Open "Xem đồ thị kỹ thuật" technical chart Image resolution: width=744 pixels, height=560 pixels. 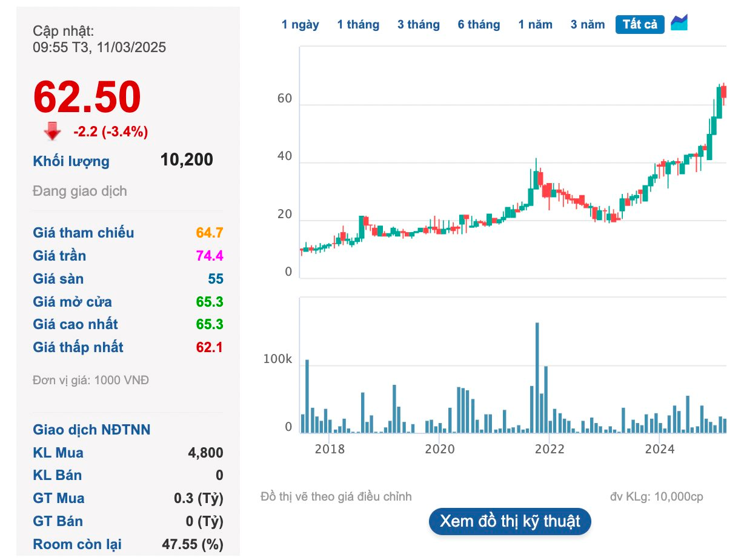click(510, 521)
